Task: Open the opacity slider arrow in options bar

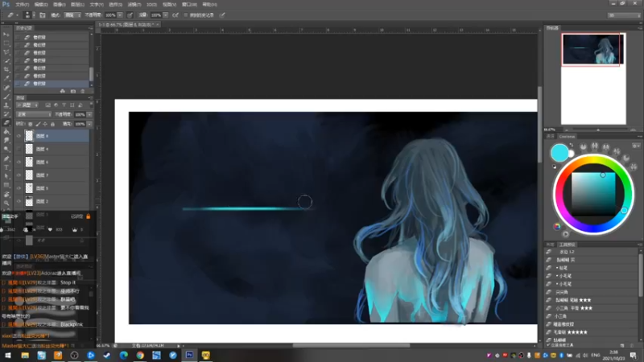Action: [120, 15]
